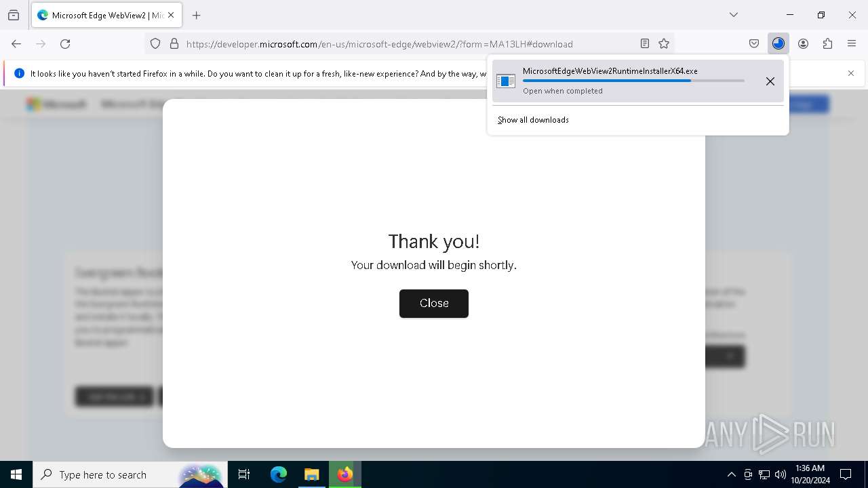This screenshot has height=488, width=868.
Task: Click the Thank you! heading
Action: click(x=434, y=241)
